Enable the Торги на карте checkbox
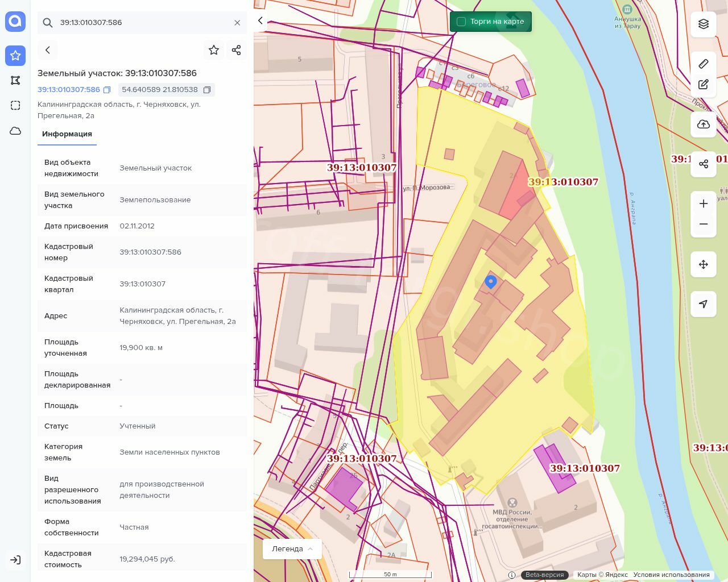The width and height of the screenshot is (728, 582). 461,22
